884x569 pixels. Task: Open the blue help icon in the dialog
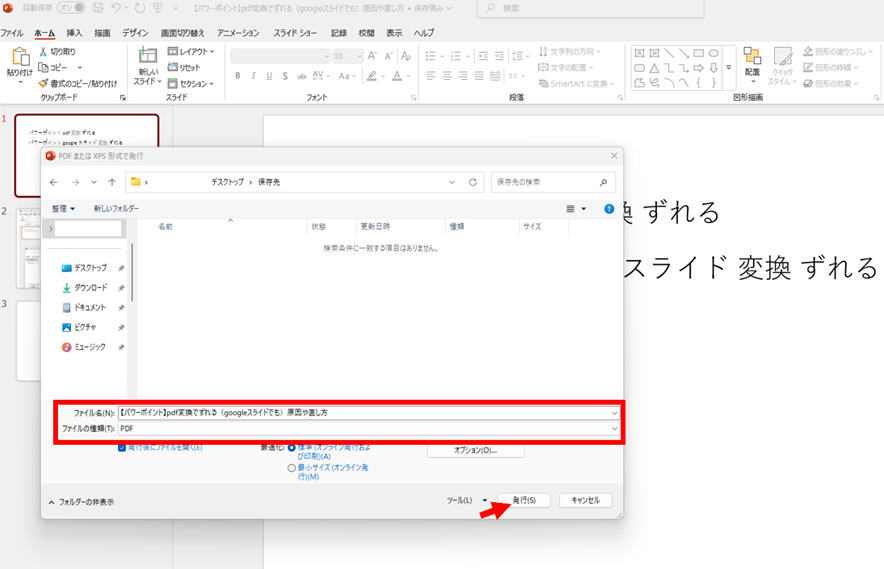point(608,209)
